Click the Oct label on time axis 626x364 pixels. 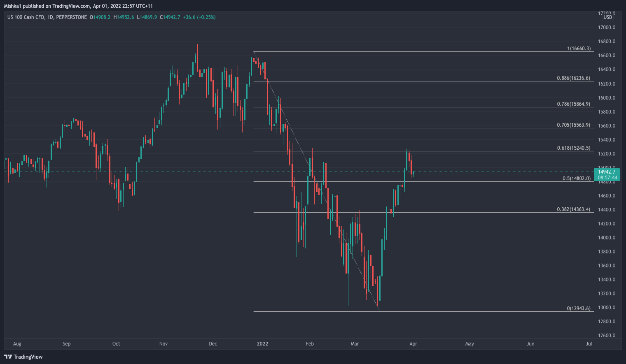(x=116, y=344)
